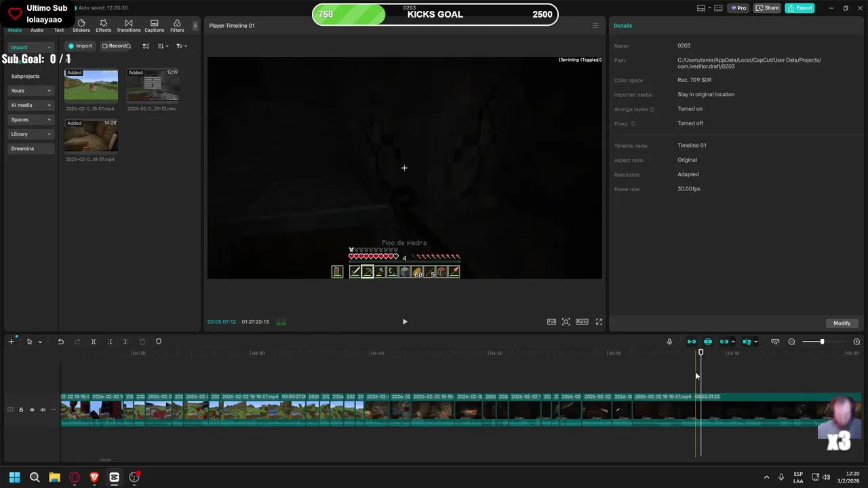Viewport: 868px width, 488px height.
Task: Click the Import media button
Action: (80, 46)
